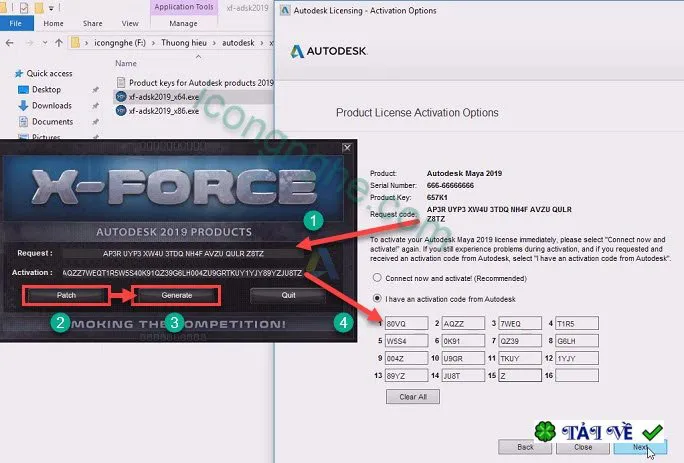Click the icongnghe (F:) breadcrumb

coord(120,43)
